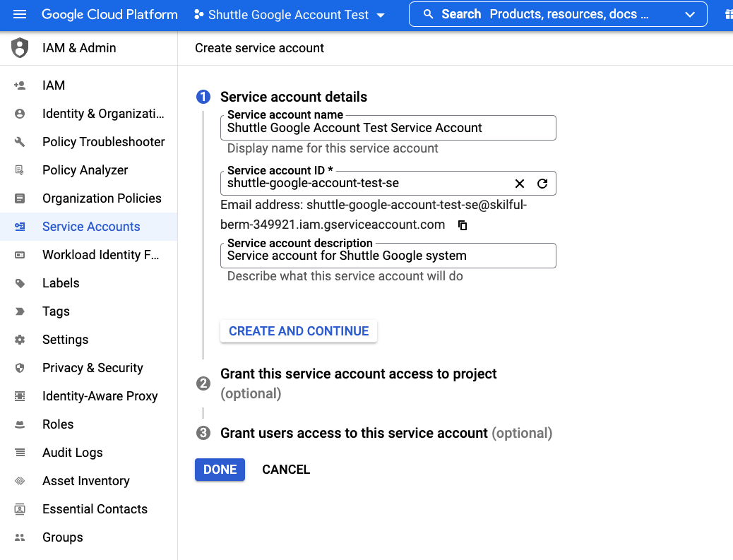Expand step 2 Grant service account access
This screenshot has width=733, height=560.
[x=359, y=374]
